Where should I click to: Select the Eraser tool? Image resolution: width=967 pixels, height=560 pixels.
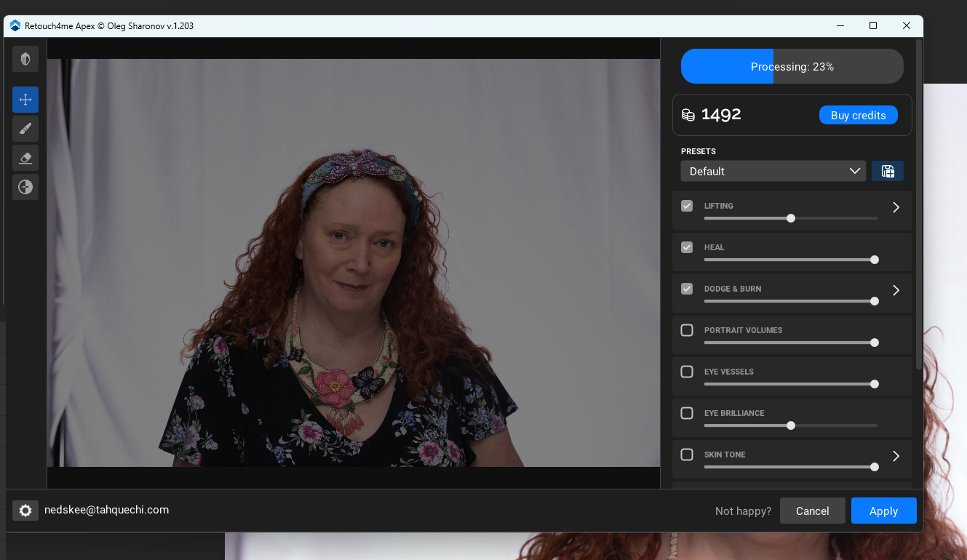[25, 158]
